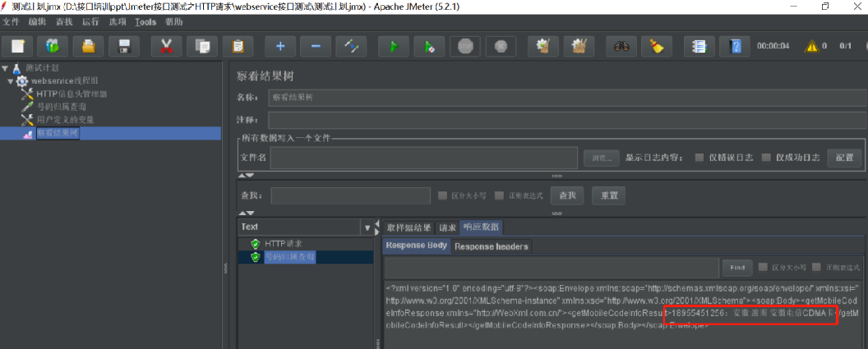Click the 查找 search text field
The image size is (868, 349).
(x=350, y=195)
